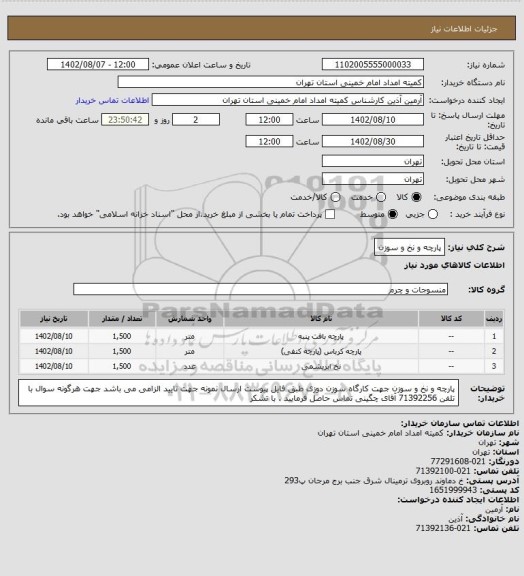Click the delivery province field تهران
Image resolution: width=524 pixels, height=576 pixels.
pyautogui.click(x=373, y=161)
